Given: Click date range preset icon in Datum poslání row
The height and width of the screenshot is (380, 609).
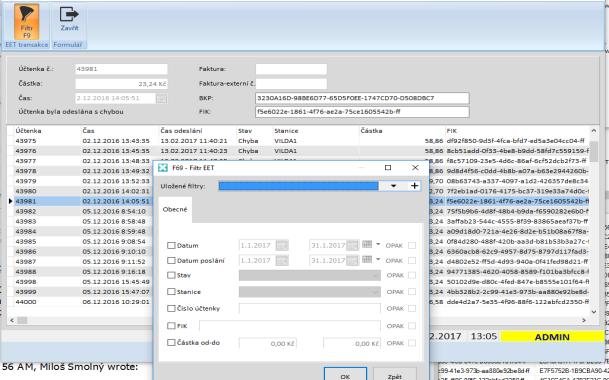Looking at the screenshot, I should click(367, 259).
